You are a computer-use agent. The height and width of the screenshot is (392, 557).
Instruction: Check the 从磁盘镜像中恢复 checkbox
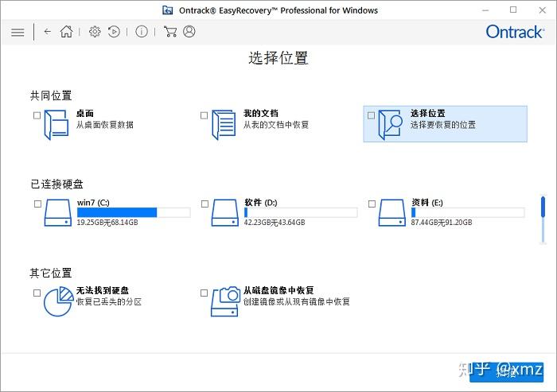click(x=204, y=293)
